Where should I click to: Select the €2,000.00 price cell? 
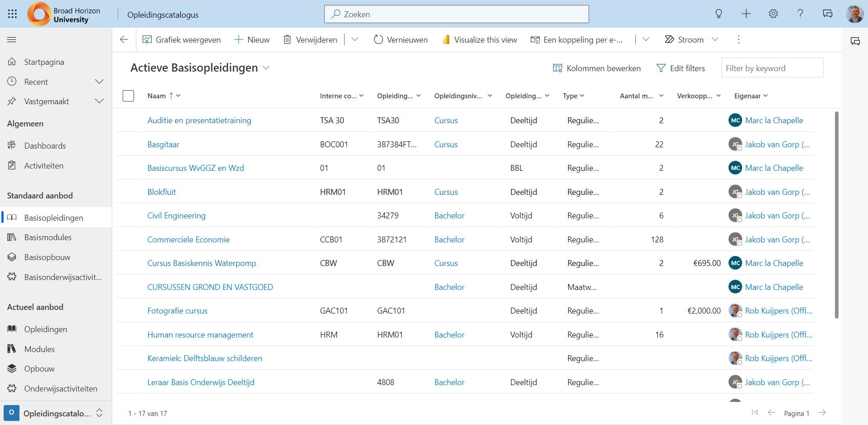click(x=704, y=311)
